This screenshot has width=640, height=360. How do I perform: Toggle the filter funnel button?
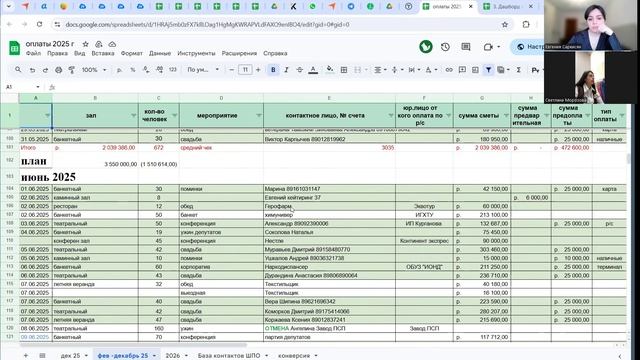[488, 70]
